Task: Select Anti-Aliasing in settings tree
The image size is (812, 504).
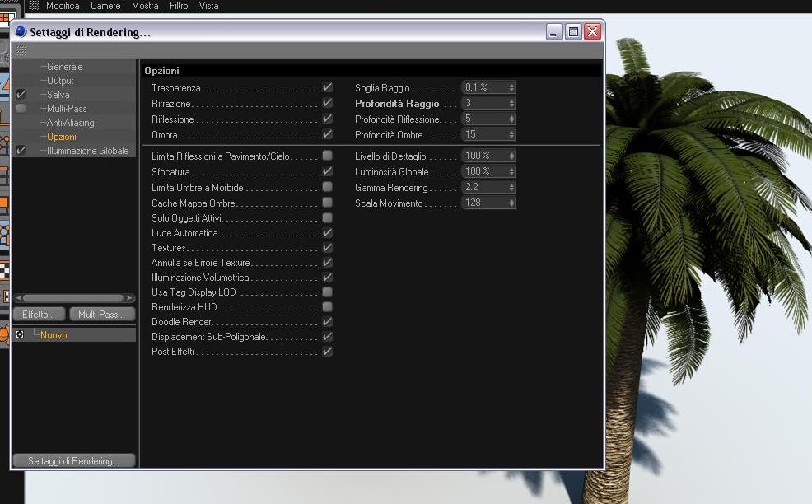Action: click(x=71, y=123)
